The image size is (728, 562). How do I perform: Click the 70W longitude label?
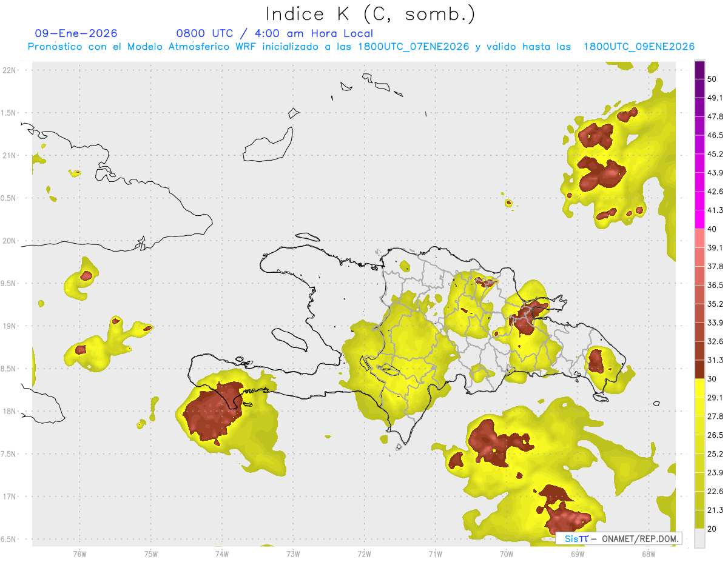coord(506,554)
